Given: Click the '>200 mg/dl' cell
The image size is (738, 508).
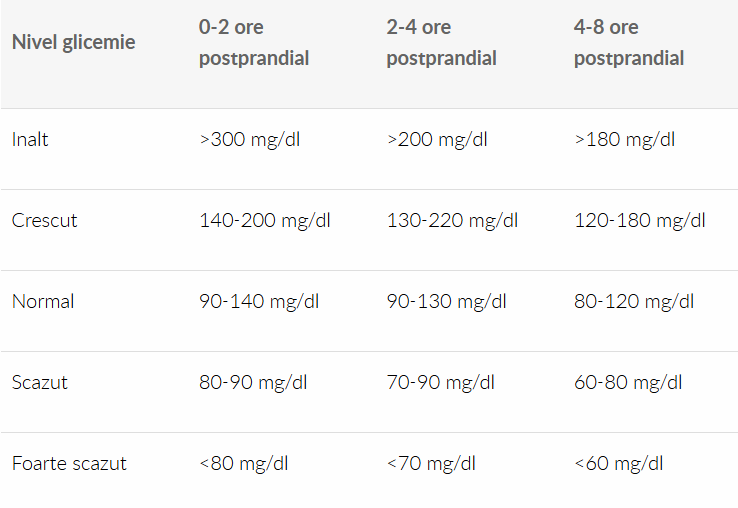Looking at the screenshot, I should coord(437,139).
